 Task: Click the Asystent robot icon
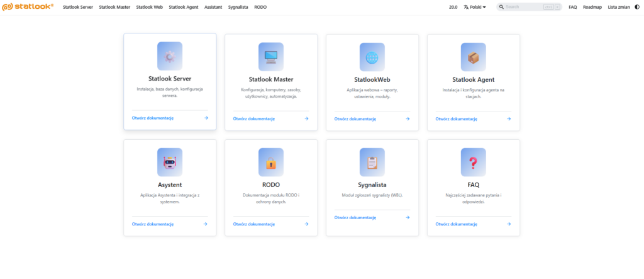pos(169,161)
